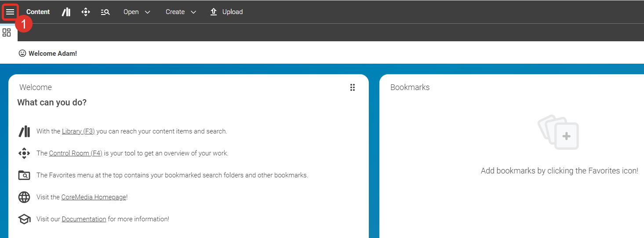This screenshot has height=238, width=644.
Task: Click the books icon in Welcome widget
Action: click(24, 131)
